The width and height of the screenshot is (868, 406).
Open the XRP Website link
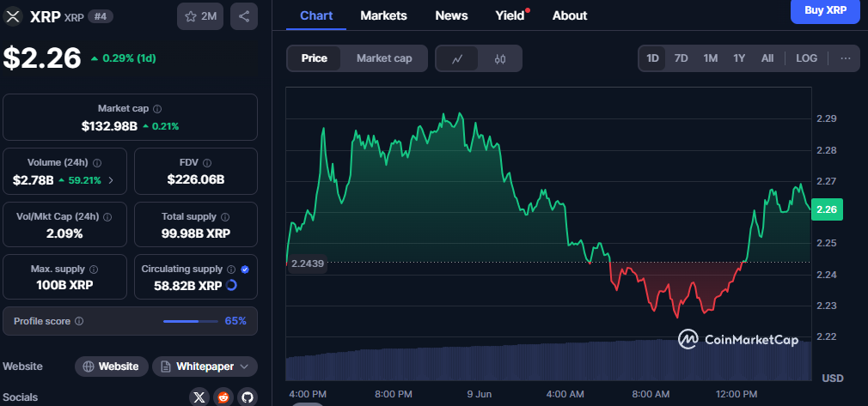pyautogui.click(x=112, y=367)
